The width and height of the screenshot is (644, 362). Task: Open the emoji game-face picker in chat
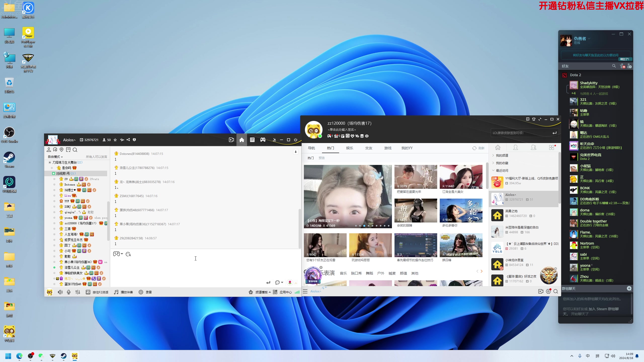pyautogui.click(x=116, y=254)
